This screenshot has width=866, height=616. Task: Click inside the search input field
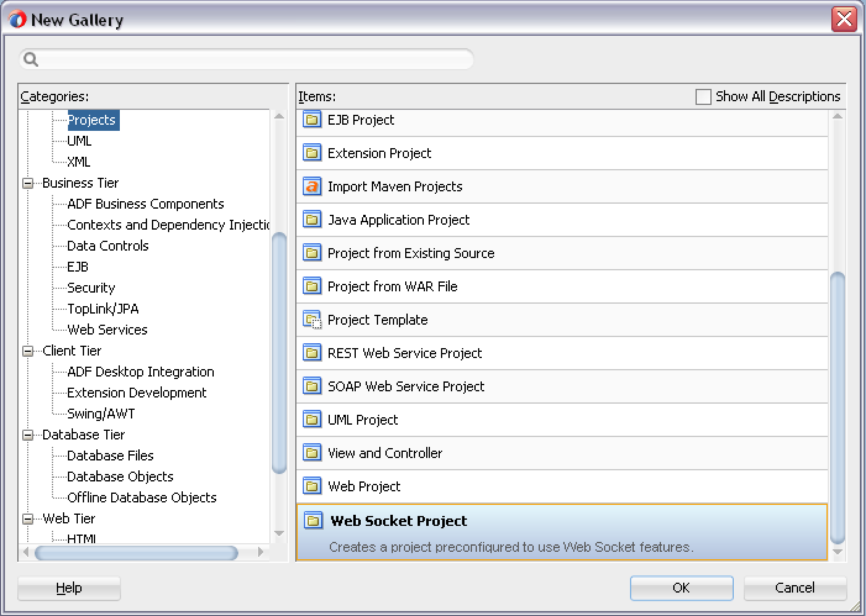[247, 59]
